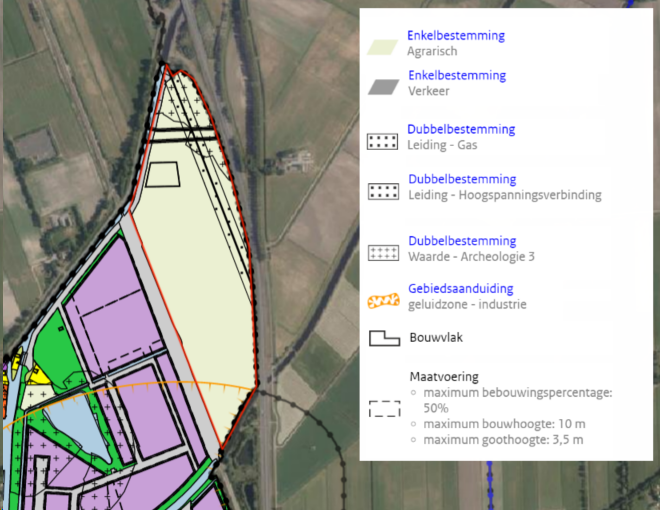
Task: Follow the Gebiedsaanduiding link in legend
Action: pos(462,289)
